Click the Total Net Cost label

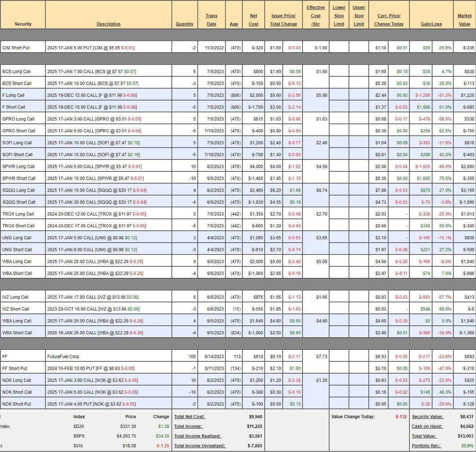point(189,417)
